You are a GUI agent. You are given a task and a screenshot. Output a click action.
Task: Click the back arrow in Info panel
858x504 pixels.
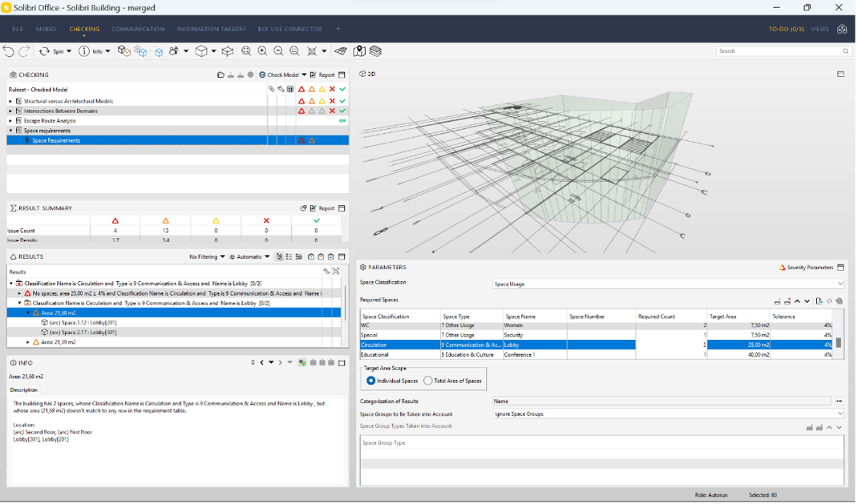262,363
